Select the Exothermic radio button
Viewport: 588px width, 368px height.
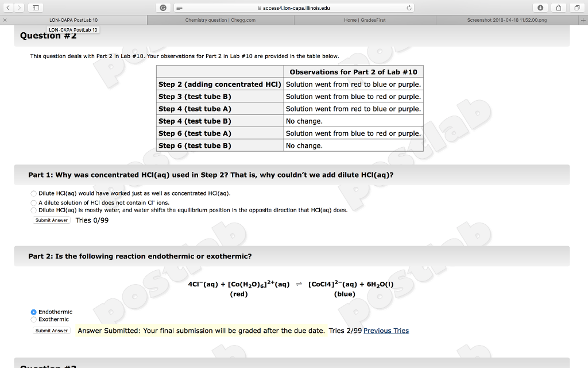33,319
